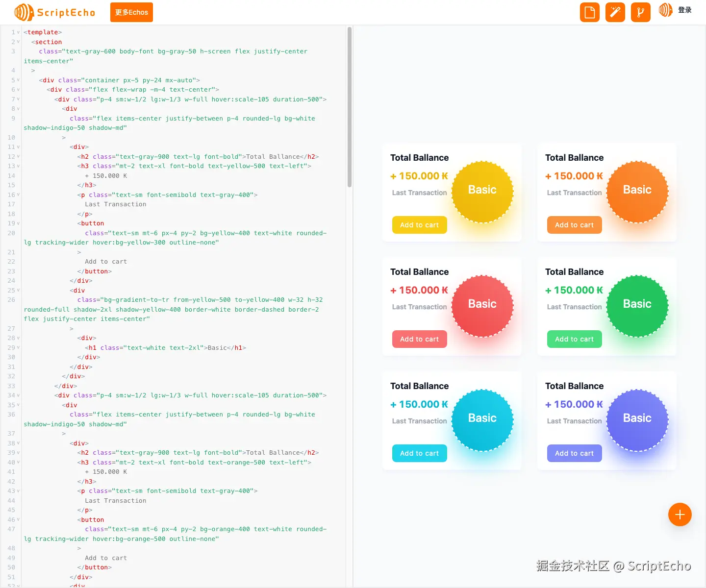The width and height of the screenshot is (706, 588).
Task: Click green Add to cart button
Action: (575, 339)
